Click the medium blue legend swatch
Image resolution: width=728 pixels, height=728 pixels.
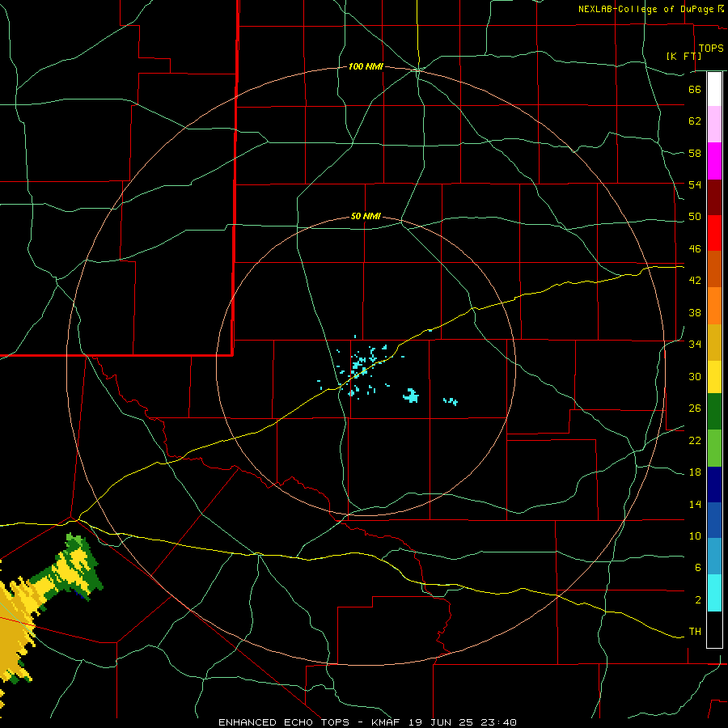714,520
